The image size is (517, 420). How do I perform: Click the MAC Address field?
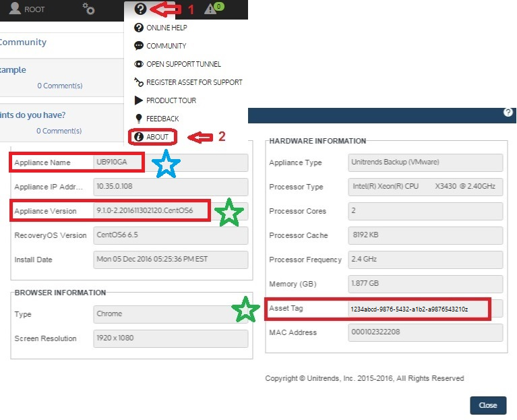(x=425, y=332)
